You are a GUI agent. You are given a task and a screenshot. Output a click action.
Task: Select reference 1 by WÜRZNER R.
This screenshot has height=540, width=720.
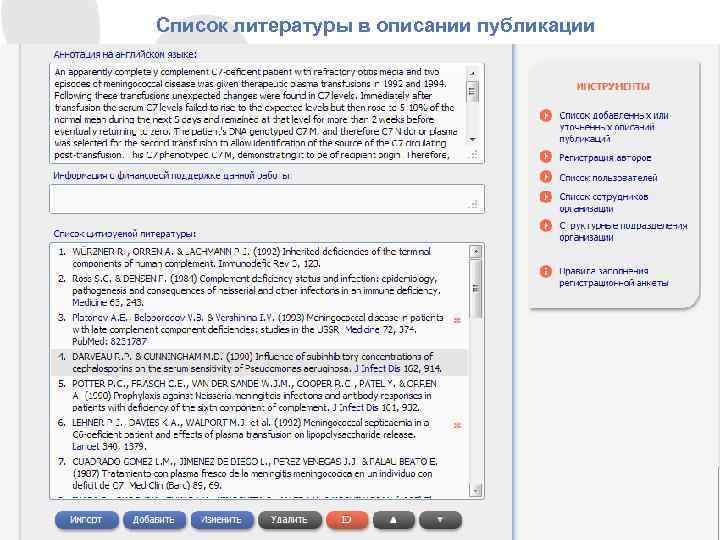click(x=260, y=258)
